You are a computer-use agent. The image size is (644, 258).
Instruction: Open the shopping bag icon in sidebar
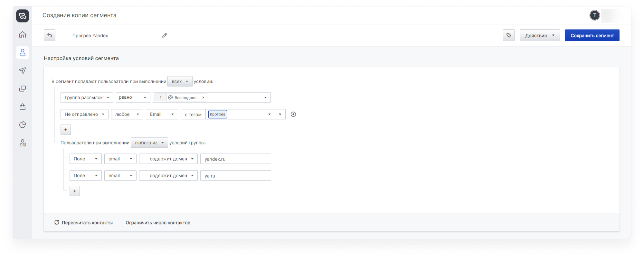coord(23,107)
